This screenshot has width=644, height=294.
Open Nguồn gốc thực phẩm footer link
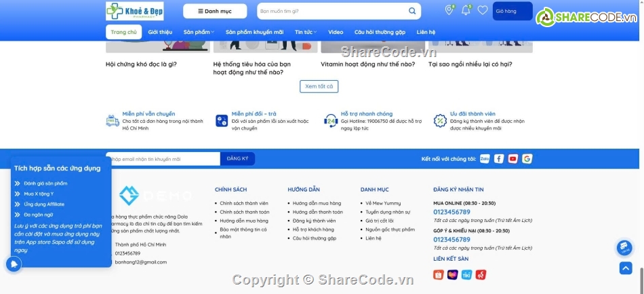click(x=390, y=229)
